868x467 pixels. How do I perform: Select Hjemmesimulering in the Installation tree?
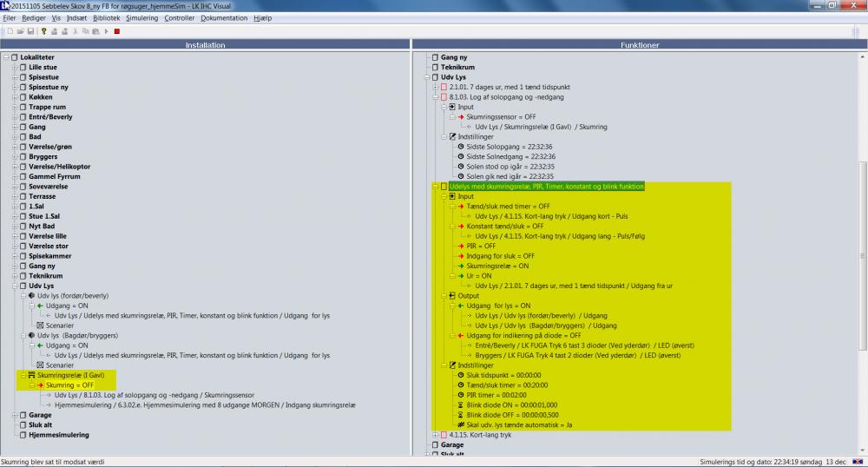click(x=59, y=435)
